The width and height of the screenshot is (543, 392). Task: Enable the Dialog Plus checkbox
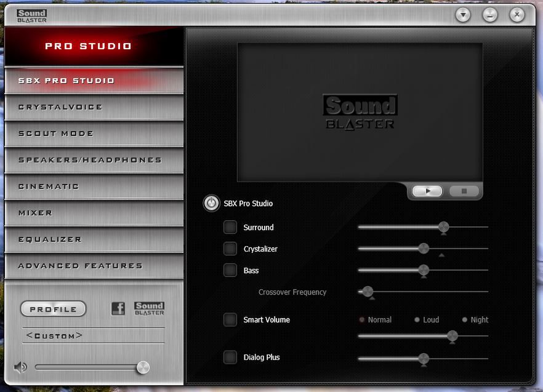(230, 357)
